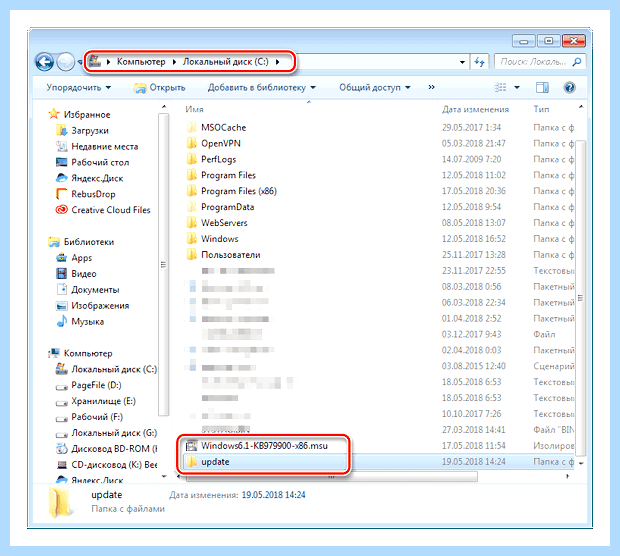This screenshot has height=556, width=620.
Task: Click the large update folder thumbnail in details pane
Action: [60, 501]
